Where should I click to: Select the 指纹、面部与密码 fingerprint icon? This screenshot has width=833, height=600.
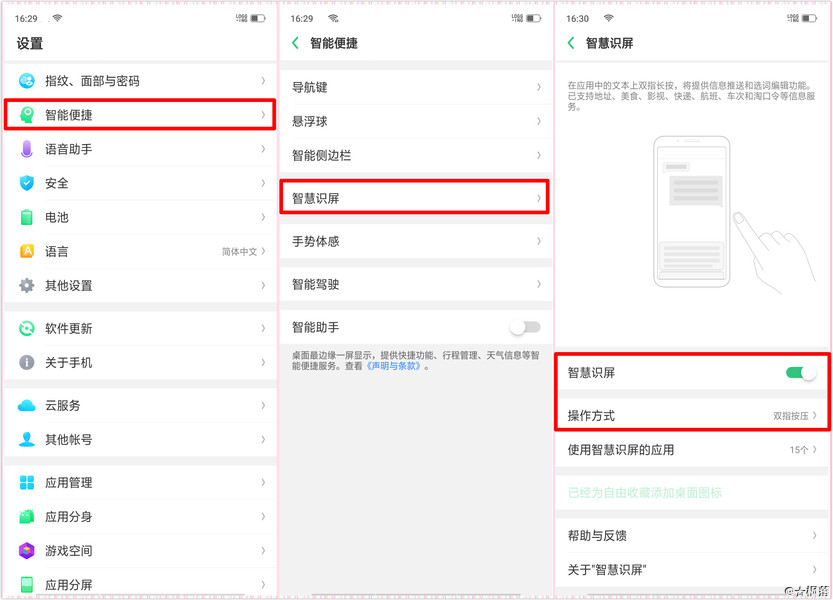27,81
